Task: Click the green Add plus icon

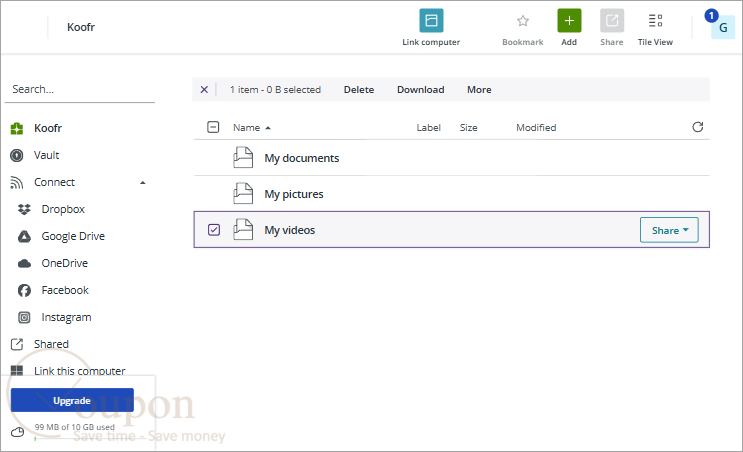Action: (x=569, y=20)
